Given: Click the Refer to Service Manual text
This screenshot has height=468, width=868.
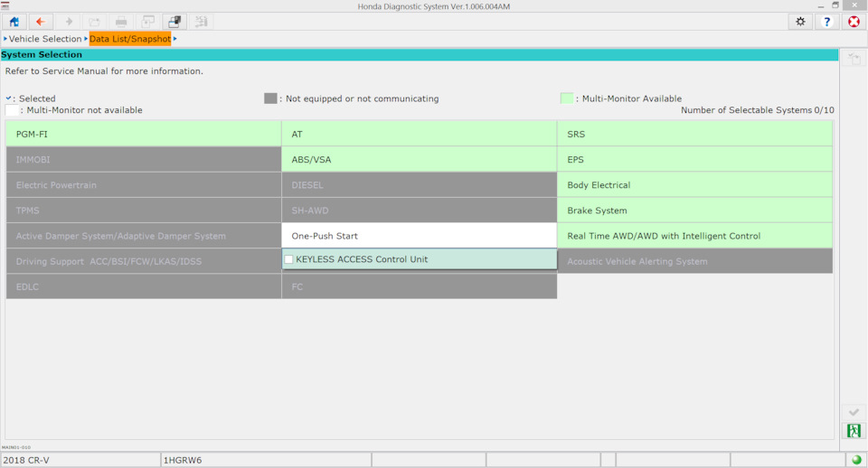Looking at the screenshot, I should tap(104, 70).
